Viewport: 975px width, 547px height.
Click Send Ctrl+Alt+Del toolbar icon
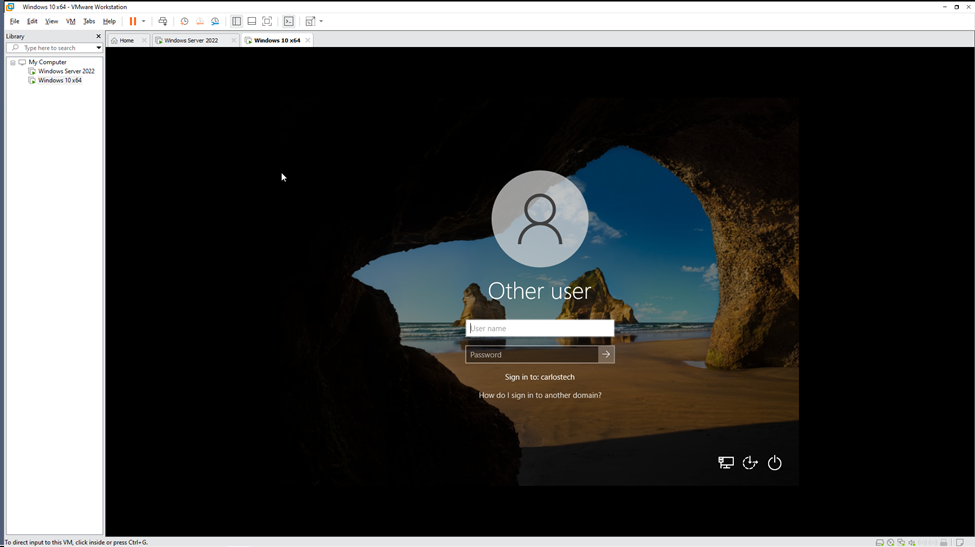[162, 21]
